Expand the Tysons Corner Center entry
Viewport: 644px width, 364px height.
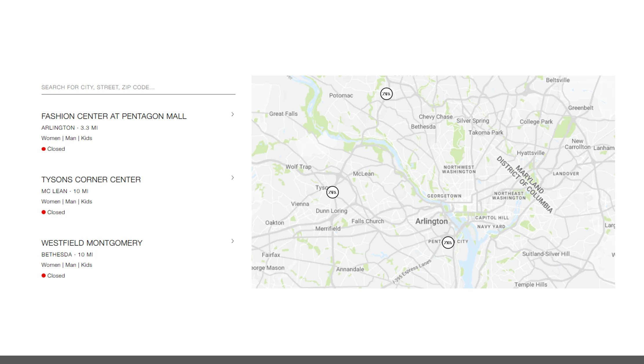(x=232, y=178)
